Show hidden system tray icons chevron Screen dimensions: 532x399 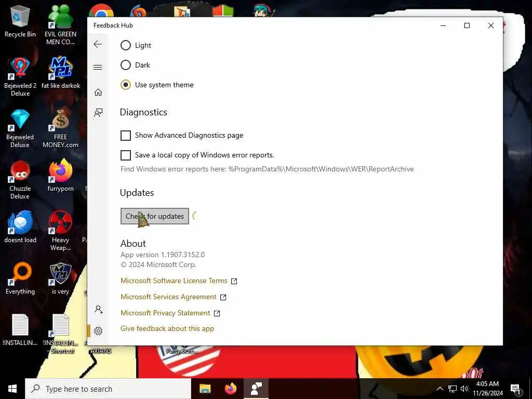coord(440,389)
